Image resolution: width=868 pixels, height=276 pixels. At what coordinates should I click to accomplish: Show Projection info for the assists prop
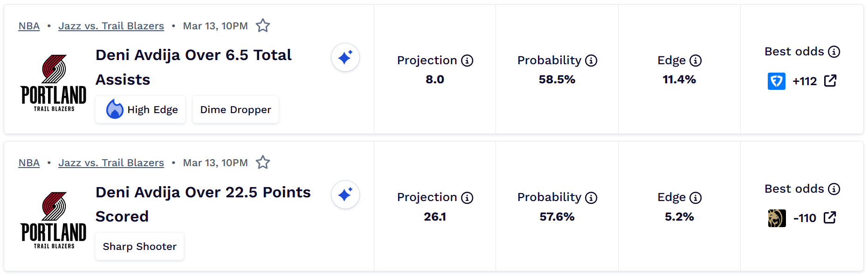pyautogui.click(x=467, y=61)
